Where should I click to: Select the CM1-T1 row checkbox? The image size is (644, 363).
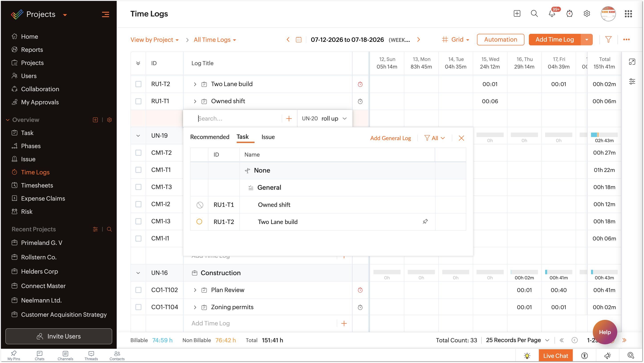pos(138,170)
